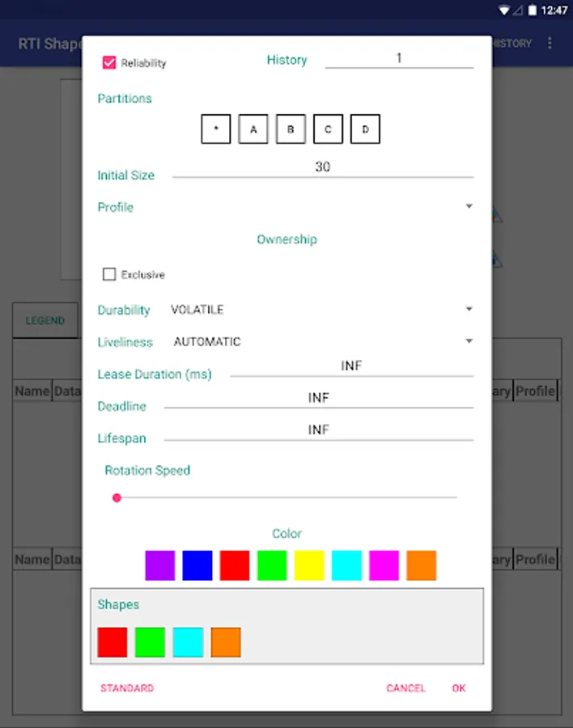Viewport: 573px width, 728px height.
Task: Click the STANDARD button
Action: pyautogui.click(x=127, y=688)
